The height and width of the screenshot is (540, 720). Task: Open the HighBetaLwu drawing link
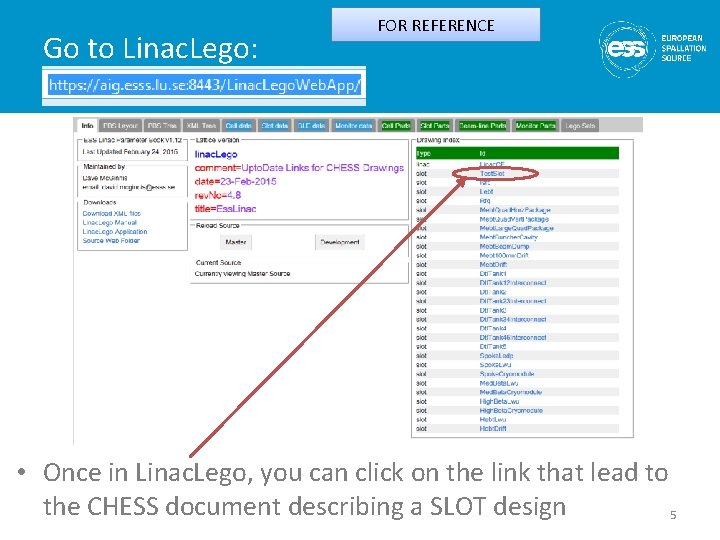pyautogui.click(x=500, y=401)
